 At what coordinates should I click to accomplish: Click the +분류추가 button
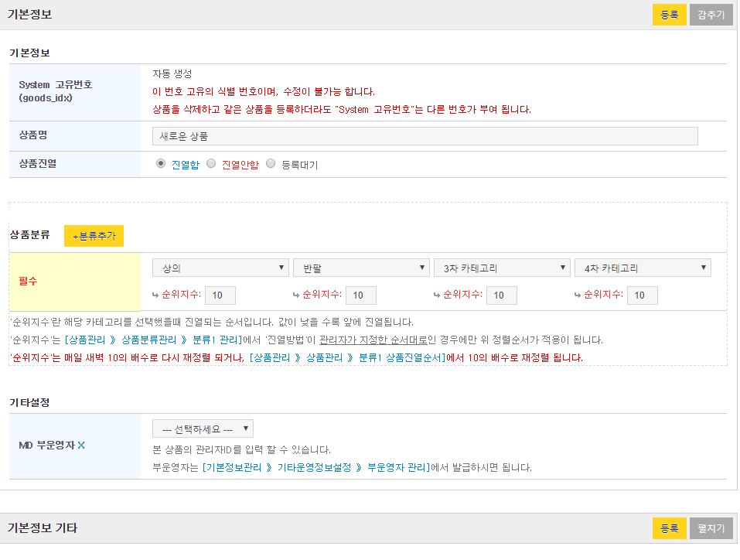coord(94,236)
